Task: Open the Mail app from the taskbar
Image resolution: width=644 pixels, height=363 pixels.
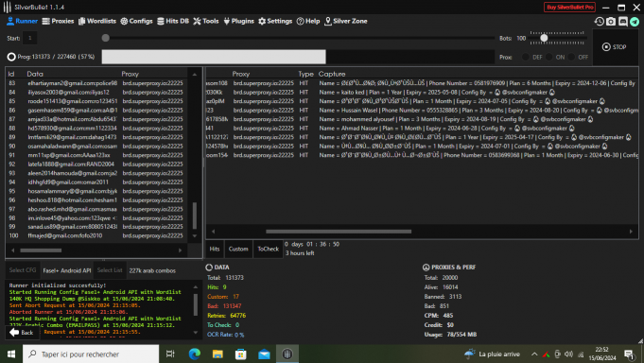Action: tap(264, 354)
